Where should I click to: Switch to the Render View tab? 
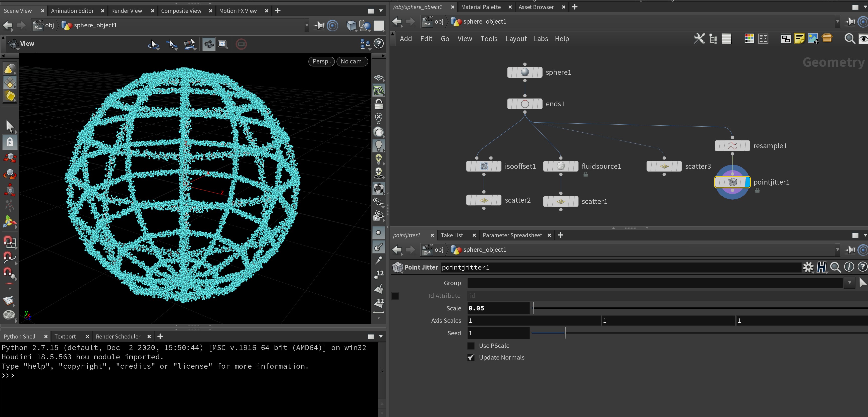click(126, 11)
